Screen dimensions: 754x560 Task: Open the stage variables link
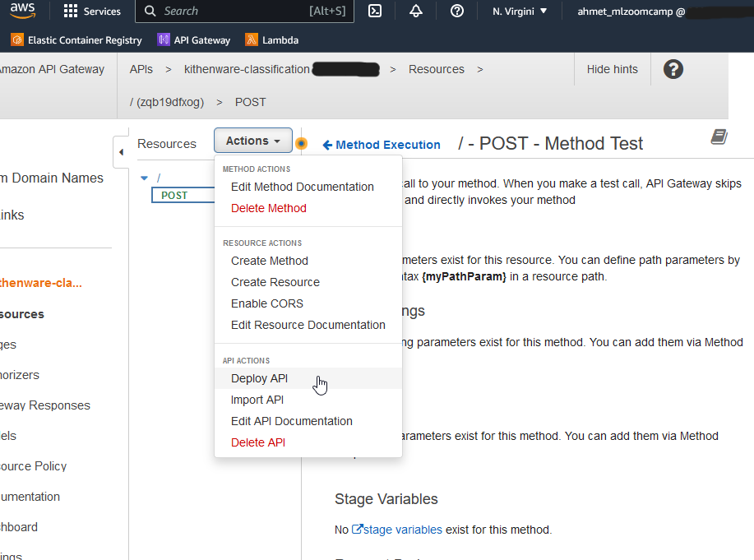pos(402,530)
